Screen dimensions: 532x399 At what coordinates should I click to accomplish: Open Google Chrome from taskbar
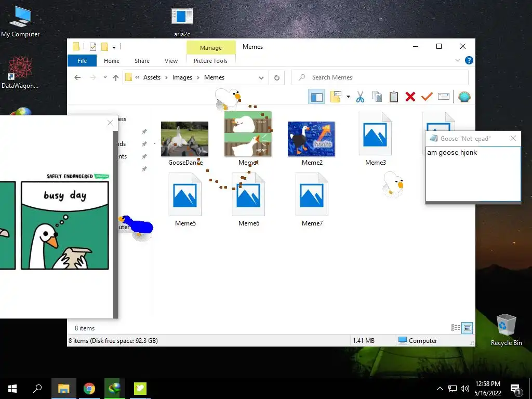(x=89, y=389)
